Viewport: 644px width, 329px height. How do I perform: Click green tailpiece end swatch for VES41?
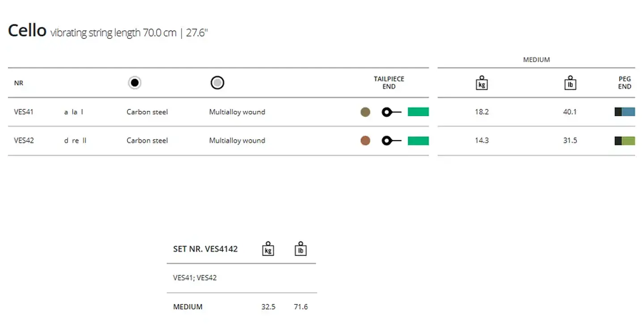point(418,112)
